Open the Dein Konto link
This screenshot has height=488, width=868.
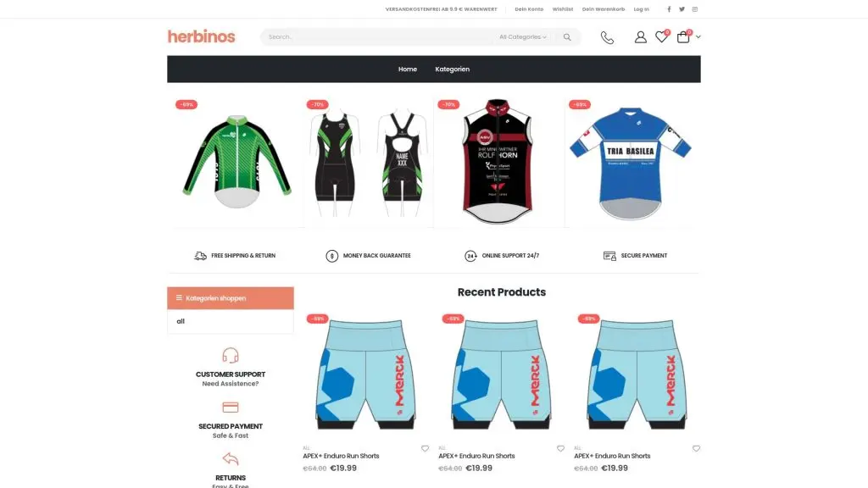point(529,8)
